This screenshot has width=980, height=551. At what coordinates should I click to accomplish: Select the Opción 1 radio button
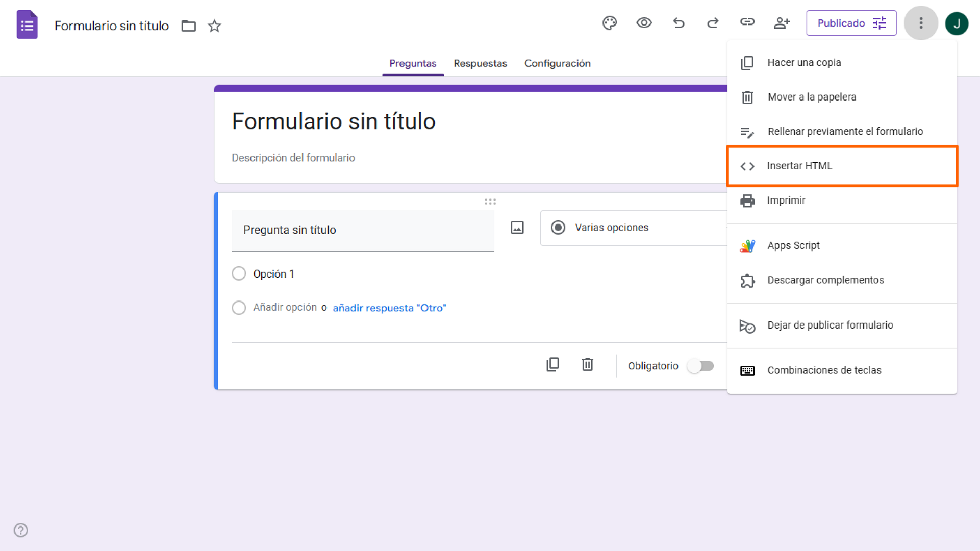pyautogui.click(x=239, y=273)
